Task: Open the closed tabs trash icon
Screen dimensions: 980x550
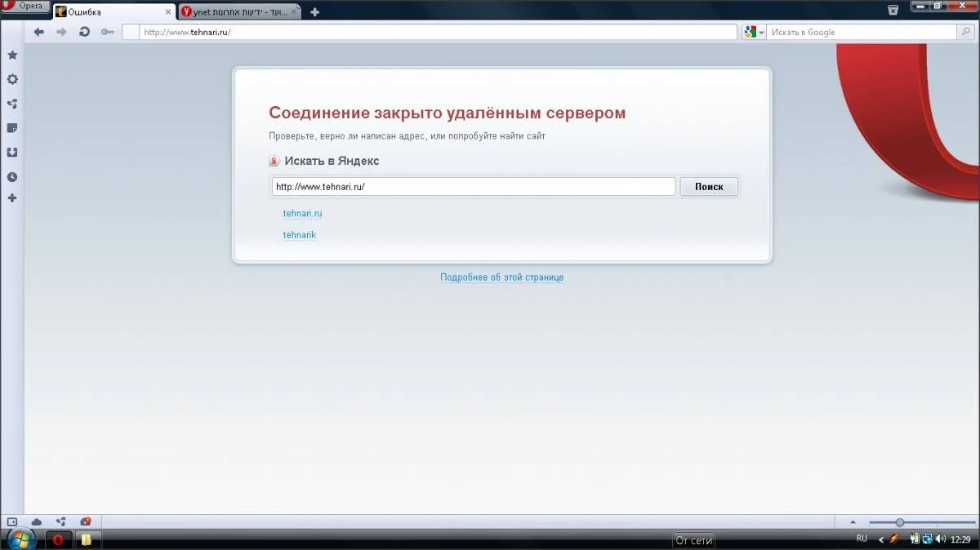Action: tap(893, 11)
